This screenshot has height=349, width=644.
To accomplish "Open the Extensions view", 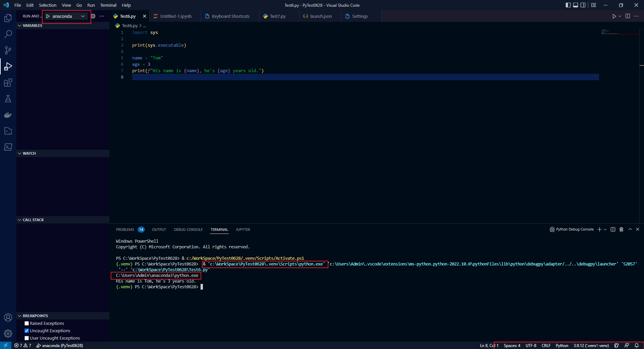I will pos(8,83).
